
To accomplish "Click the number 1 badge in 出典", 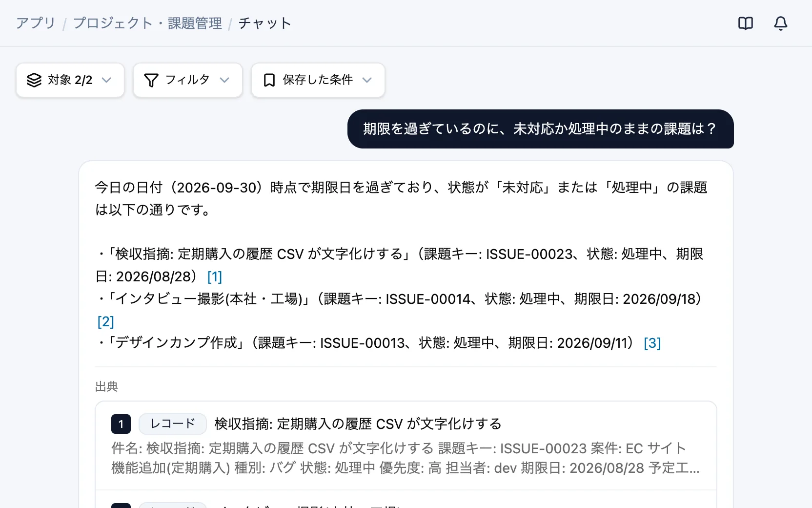I will click(121, 423).
